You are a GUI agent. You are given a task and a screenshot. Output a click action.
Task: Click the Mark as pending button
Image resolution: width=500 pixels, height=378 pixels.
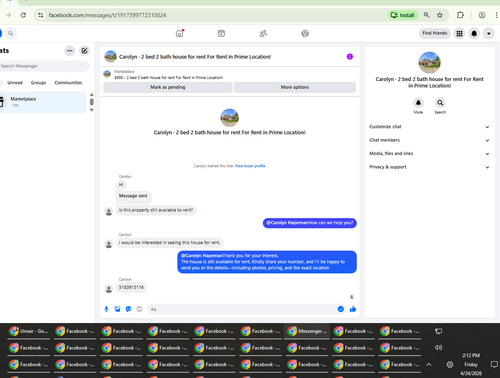click(x=168, y=87)
